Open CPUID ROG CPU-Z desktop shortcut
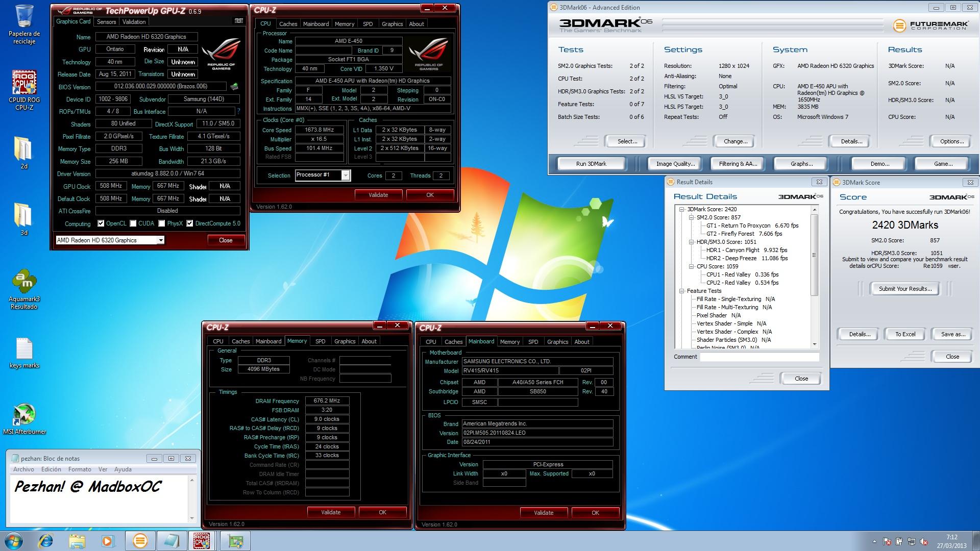980x551 pixels. (24, 90)
